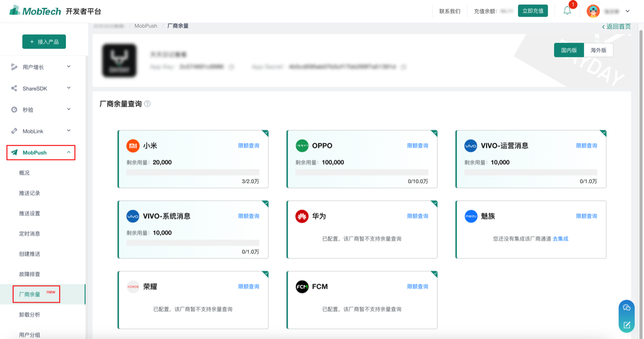Click 限额查询 on the 华为 card
Screen dimensions: 644x339
[x=418, y=216]
